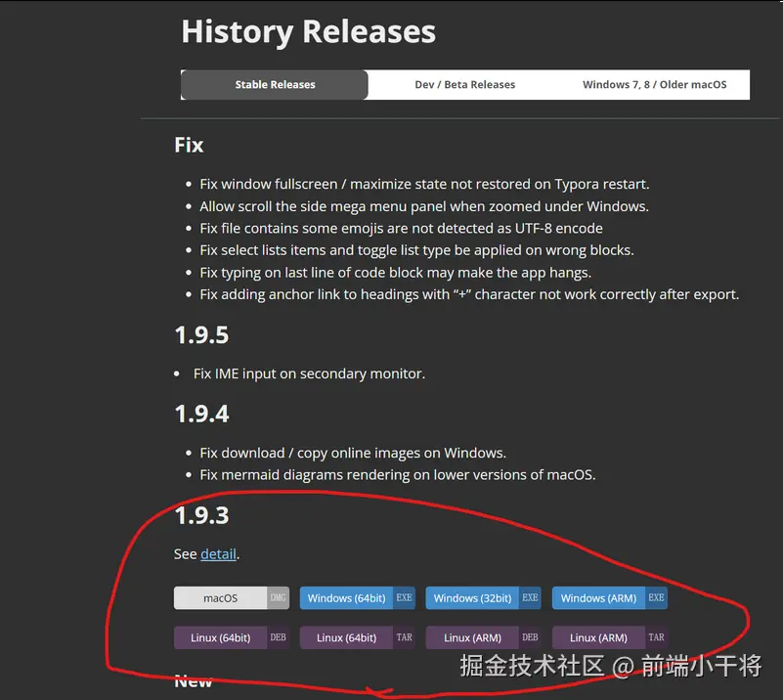Click the DEB badge on Linux ARM button
Viewport: 783px width, 700px height.
tap(530, 636)
